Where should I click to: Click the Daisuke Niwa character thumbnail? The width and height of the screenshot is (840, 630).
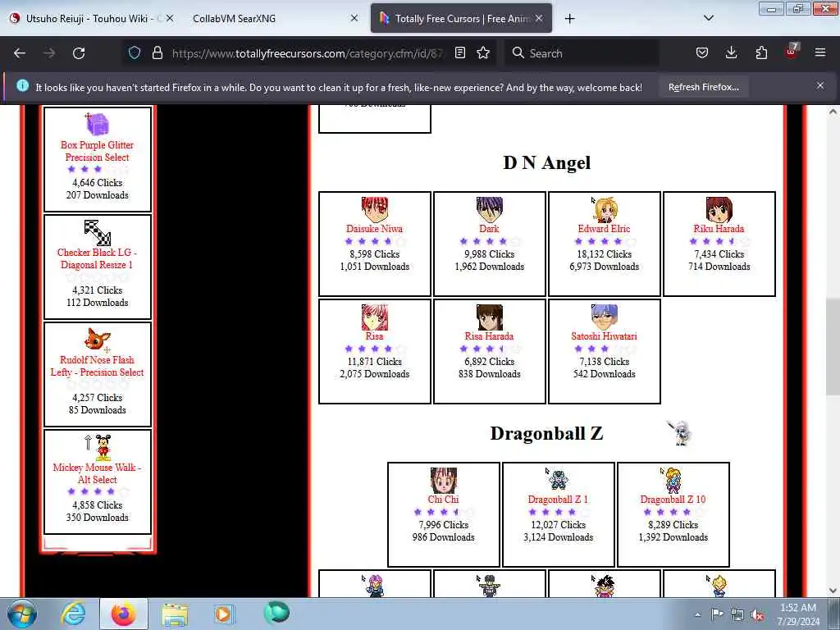point(374,209)
